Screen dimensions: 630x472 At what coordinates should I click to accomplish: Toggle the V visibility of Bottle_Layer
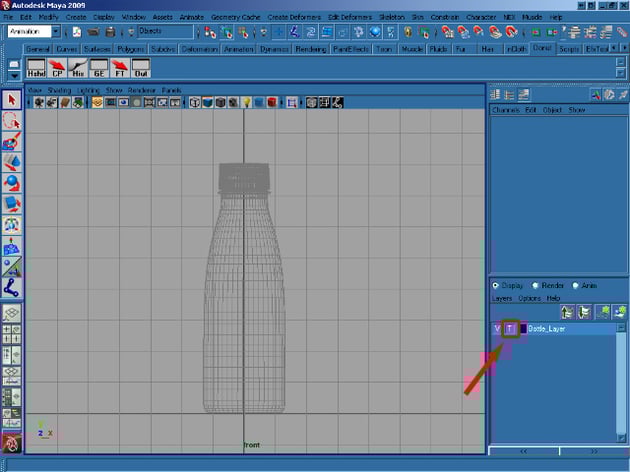click(x=497, y=329)
